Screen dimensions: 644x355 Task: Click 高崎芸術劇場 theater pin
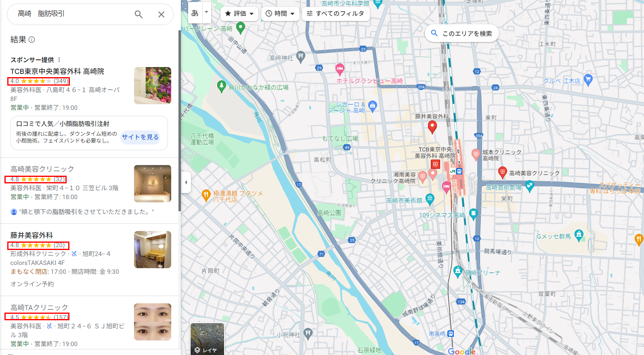[x=530, y=186]
